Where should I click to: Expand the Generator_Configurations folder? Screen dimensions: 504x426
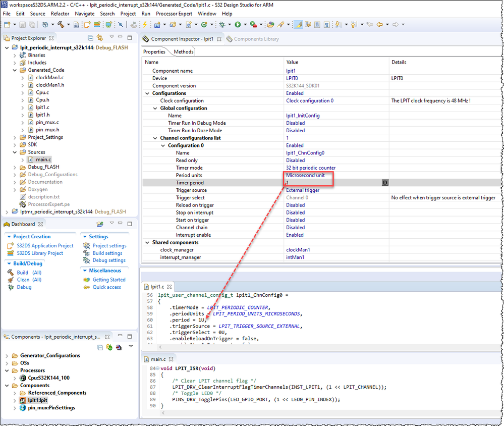tap(7, 355)
